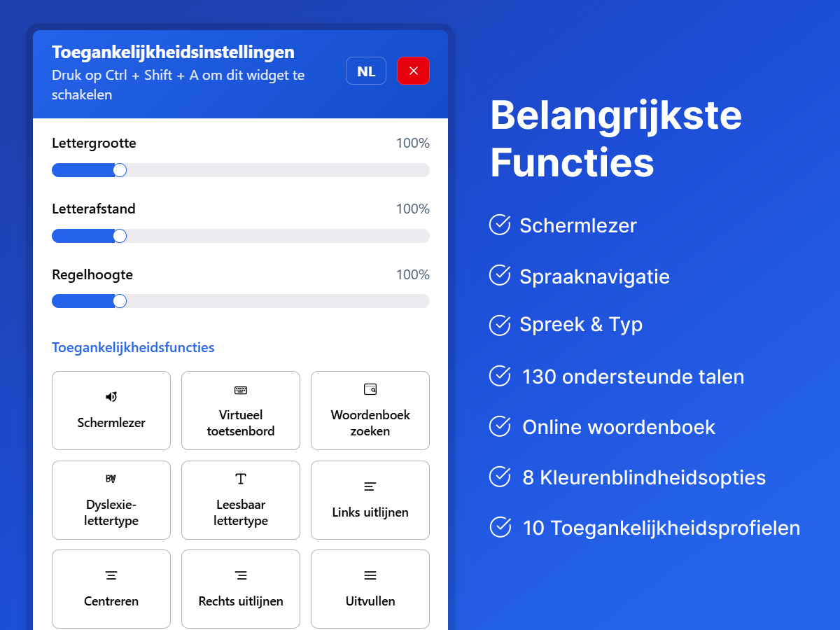Screen dimensions: 840x630
Task: Click the Rechts uitlijnen alignment icon
Action: tap(241, 575)
